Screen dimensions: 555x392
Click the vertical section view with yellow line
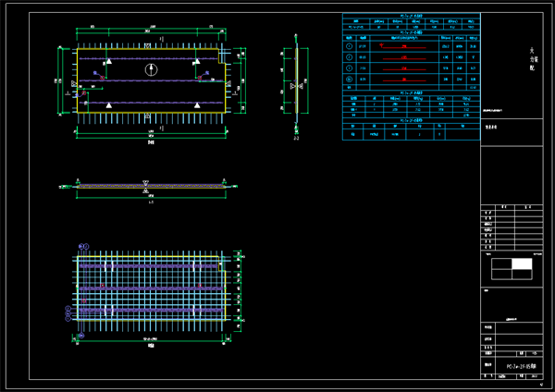click(297, 80)
